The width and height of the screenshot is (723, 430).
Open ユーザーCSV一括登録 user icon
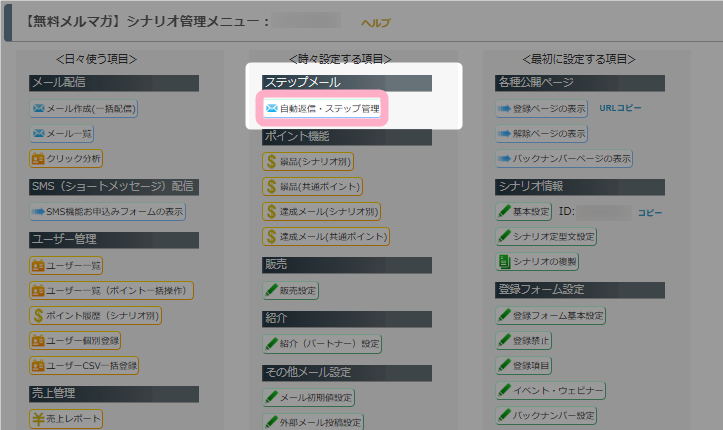coord(40,366)
